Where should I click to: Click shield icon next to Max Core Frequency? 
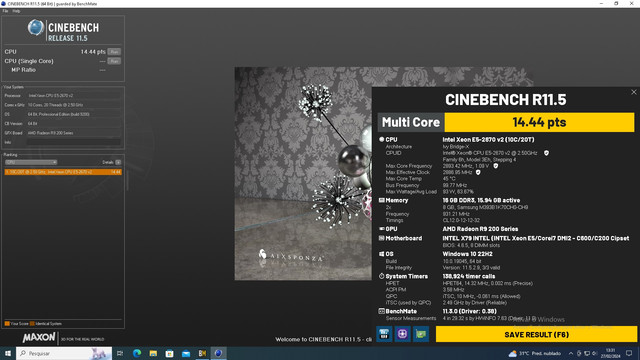[496, 166]
